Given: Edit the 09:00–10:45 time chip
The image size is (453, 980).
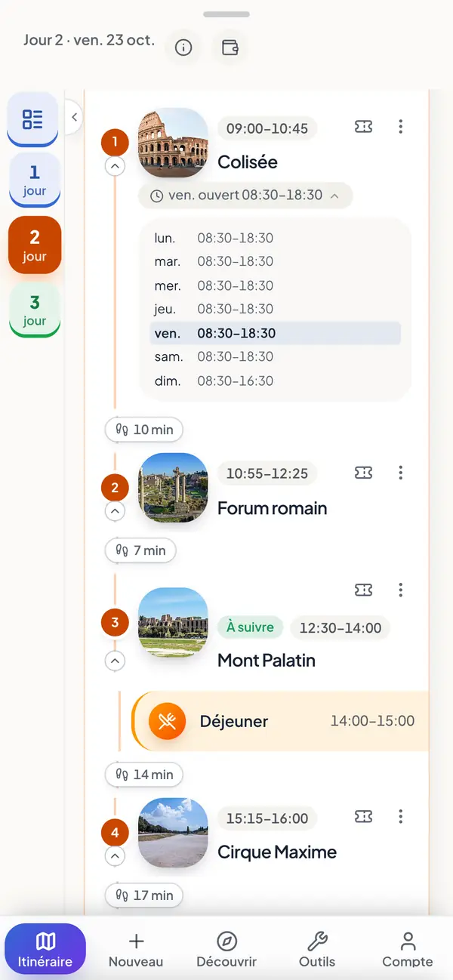Looking at the screenshot, I should coord(267,128).
